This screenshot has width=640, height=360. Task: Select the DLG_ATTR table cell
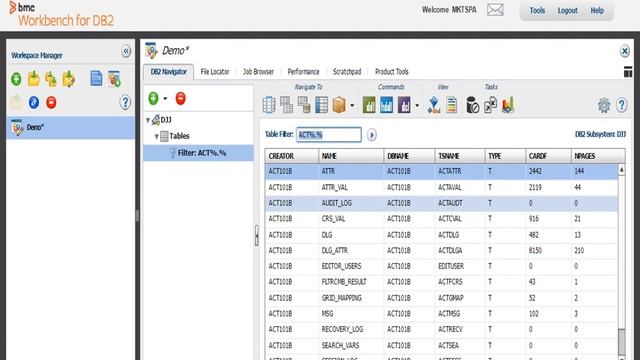click(x=335, y=251)
